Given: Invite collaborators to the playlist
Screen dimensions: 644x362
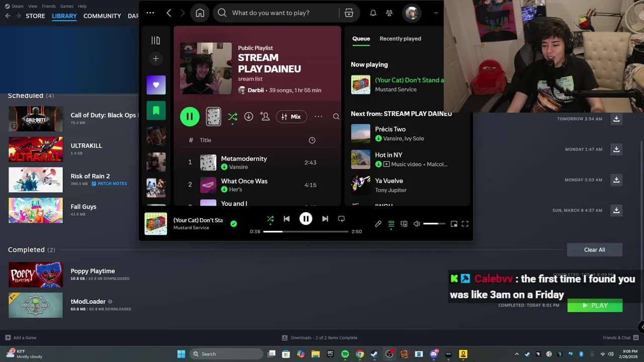Looking at the screenshot, I should [265, 117].
